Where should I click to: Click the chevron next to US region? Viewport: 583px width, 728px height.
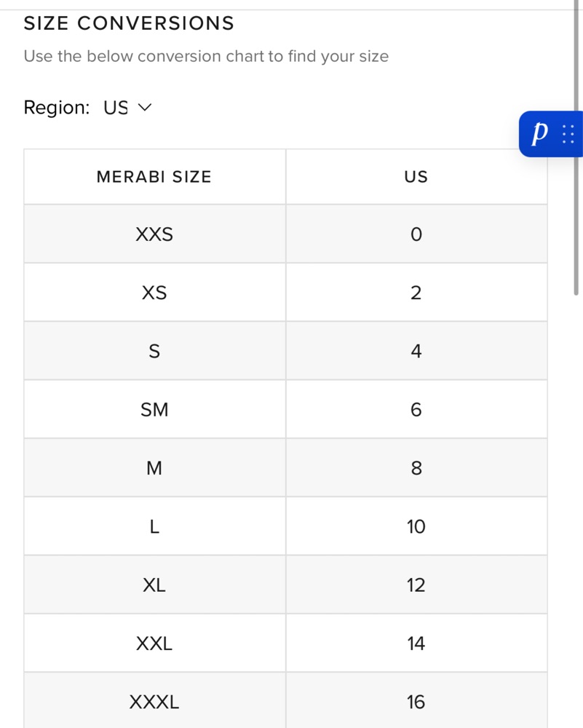click(x=145, y=108)
